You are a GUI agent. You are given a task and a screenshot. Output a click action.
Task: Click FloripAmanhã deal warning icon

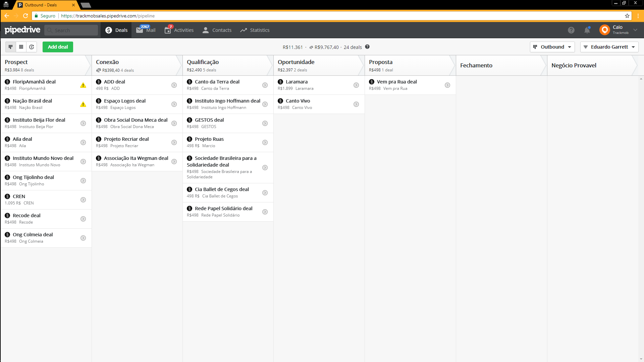pyautogui.click(x=83, y=85)
